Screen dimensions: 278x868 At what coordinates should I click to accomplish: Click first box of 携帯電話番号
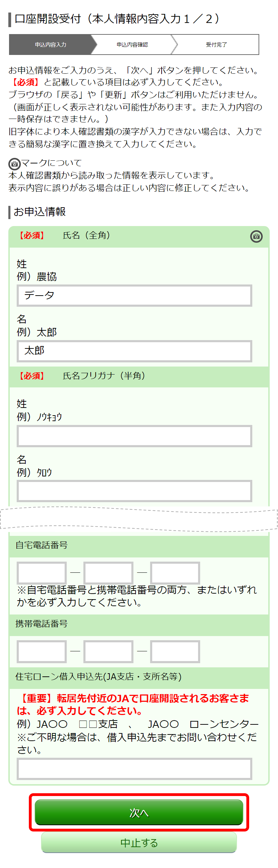[42, 651]
